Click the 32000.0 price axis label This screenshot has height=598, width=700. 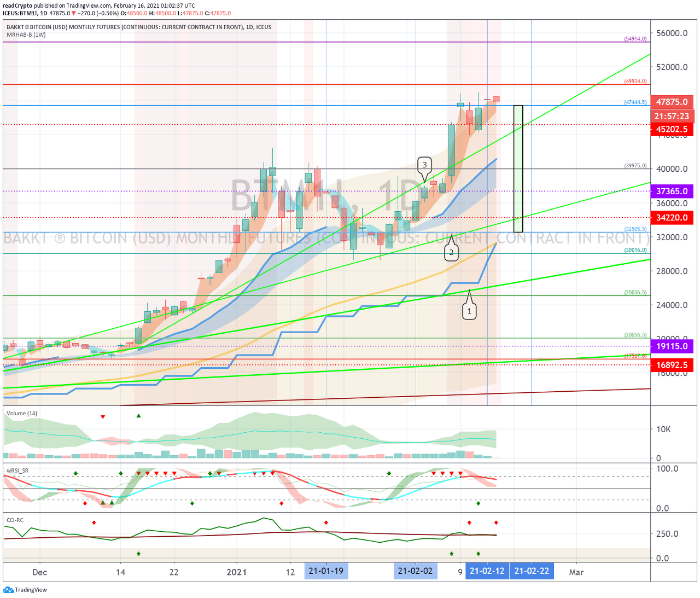[x=672, y=237]
